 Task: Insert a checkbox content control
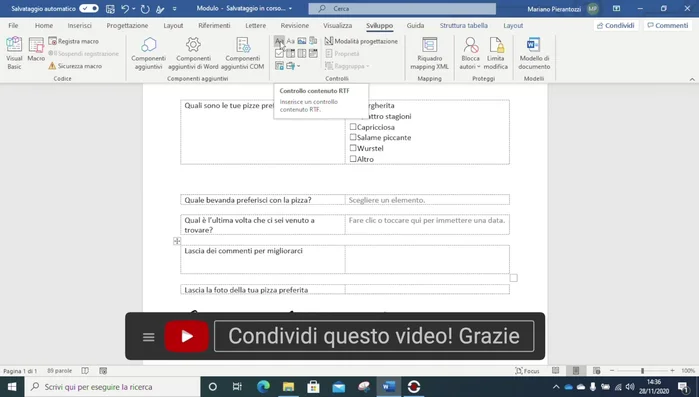(279, 53)
